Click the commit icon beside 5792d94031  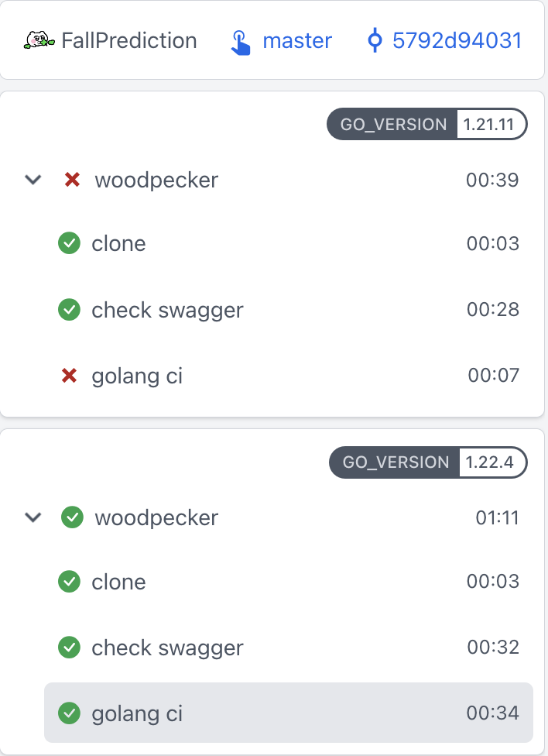(x=375, y=40)
